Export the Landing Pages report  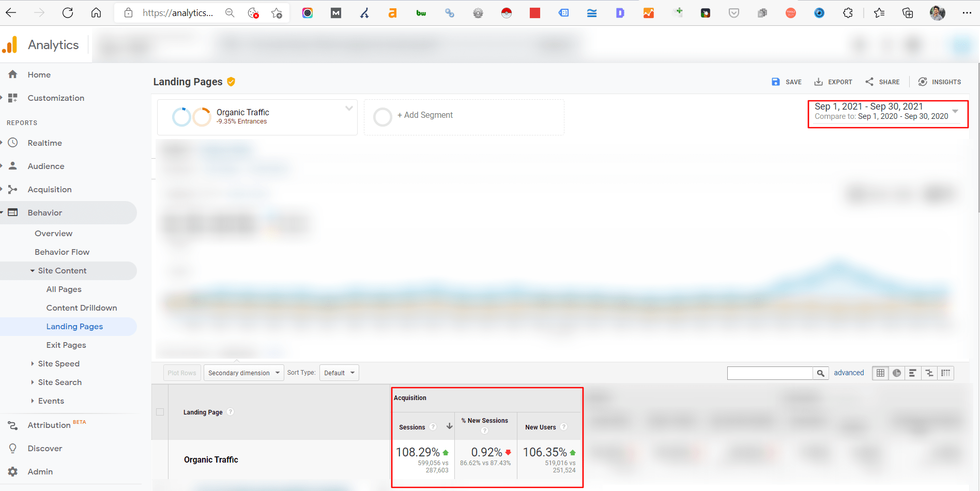(x=833, y=82)
